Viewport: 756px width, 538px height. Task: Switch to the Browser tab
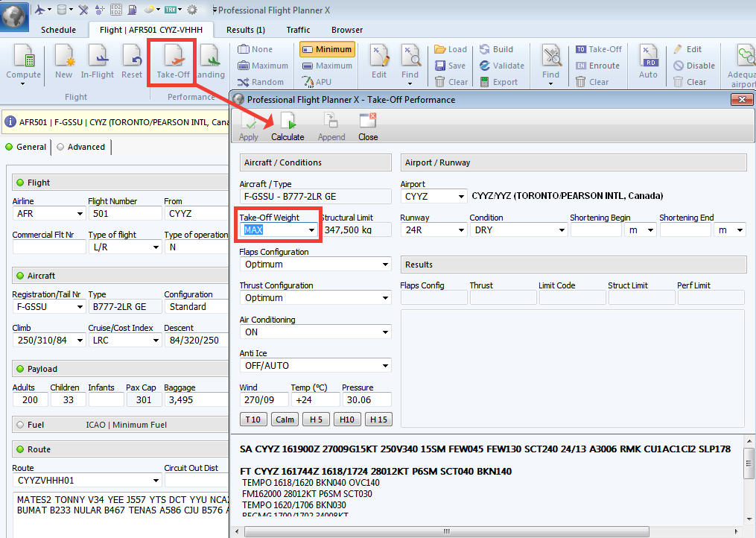[346, 30]
